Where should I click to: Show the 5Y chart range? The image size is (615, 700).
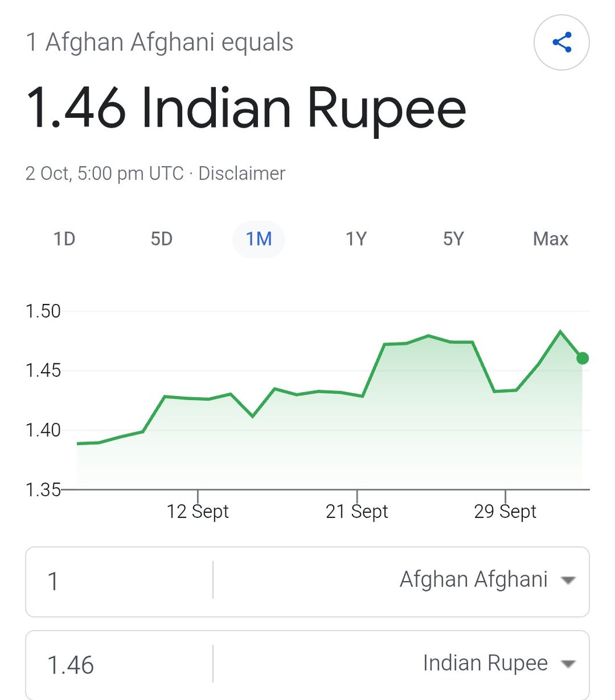(x=453, y=239)
